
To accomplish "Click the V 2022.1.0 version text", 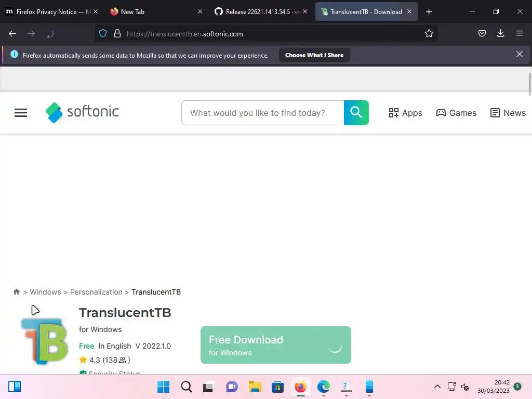I will tap(153, 346).
